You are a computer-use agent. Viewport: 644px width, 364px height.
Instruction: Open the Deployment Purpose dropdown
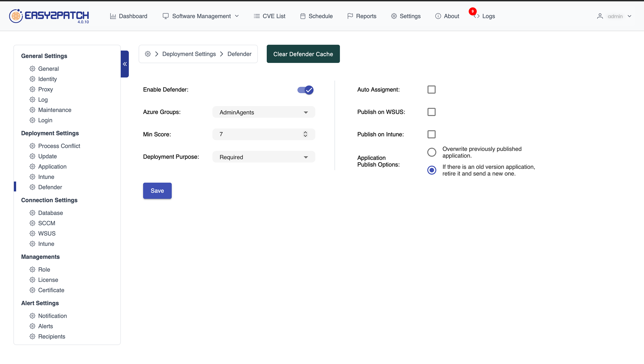point(264,157)
